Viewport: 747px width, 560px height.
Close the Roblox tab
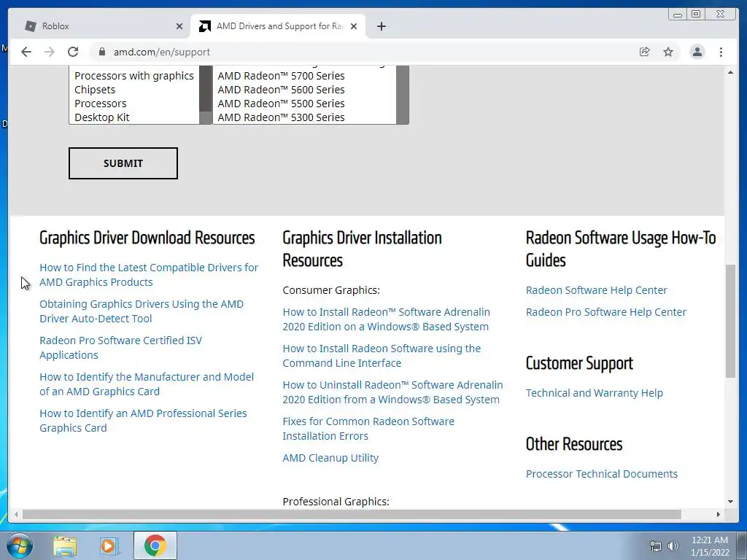(179, 26)
